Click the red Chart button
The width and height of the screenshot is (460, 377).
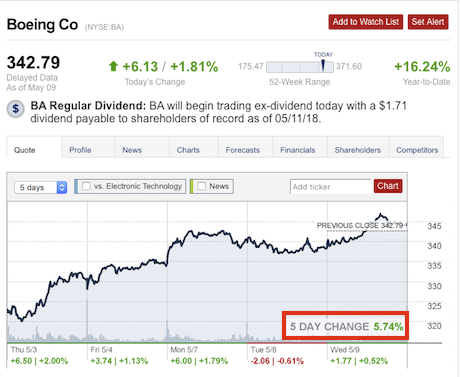coord(388,186)
